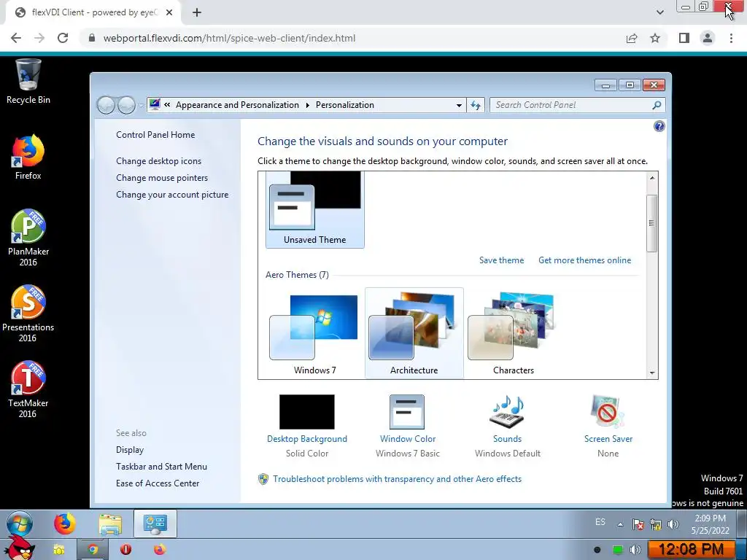Expand the breadcrumb double-chevron in address bar

click(x=167, y=105)
